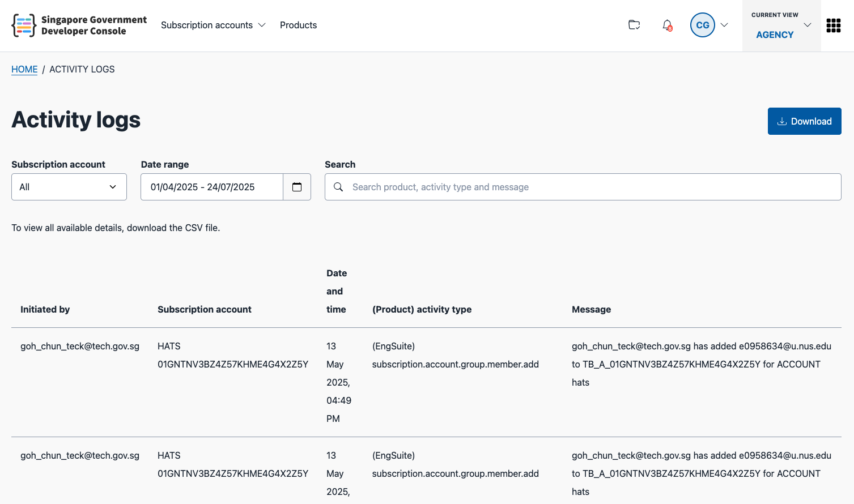The height and width of the screenshot is (504, 854).
Task: Open the Products menu item
Action: (x=298, y=25)
